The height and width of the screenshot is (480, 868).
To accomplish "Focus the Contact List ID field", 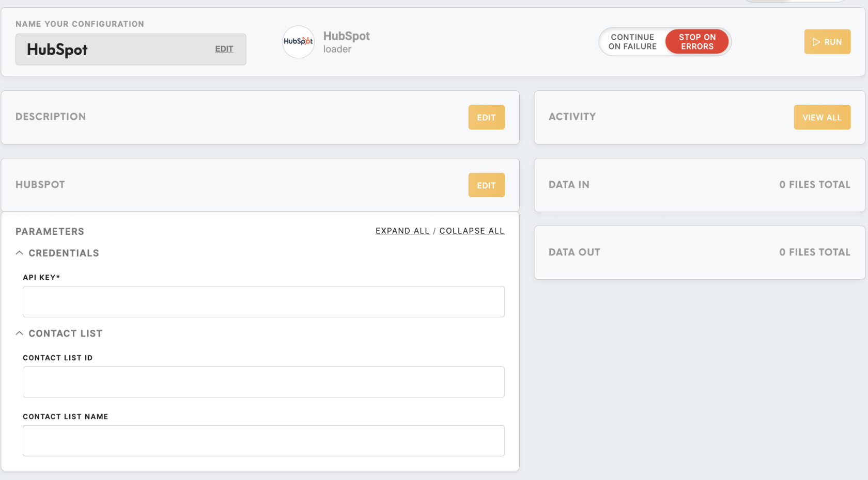I will [x=263, y=382].
